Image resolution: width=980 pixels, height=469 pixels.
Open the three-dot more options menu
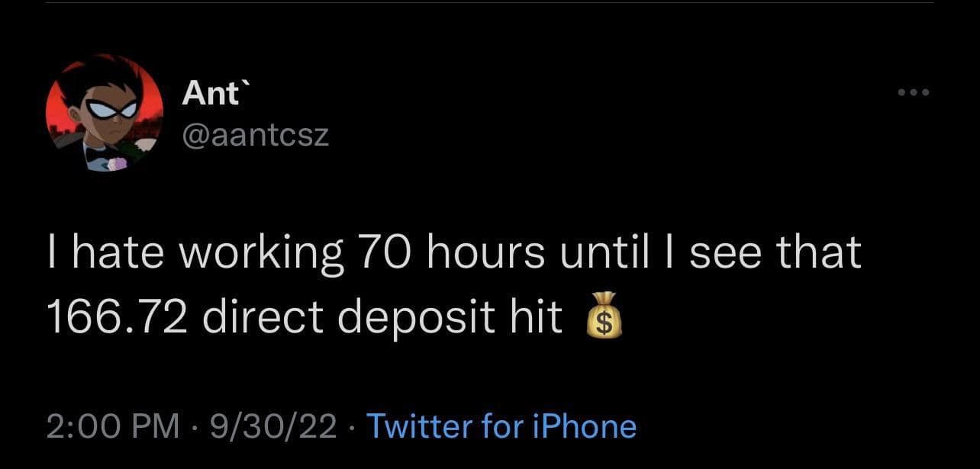tap(913, 94)
